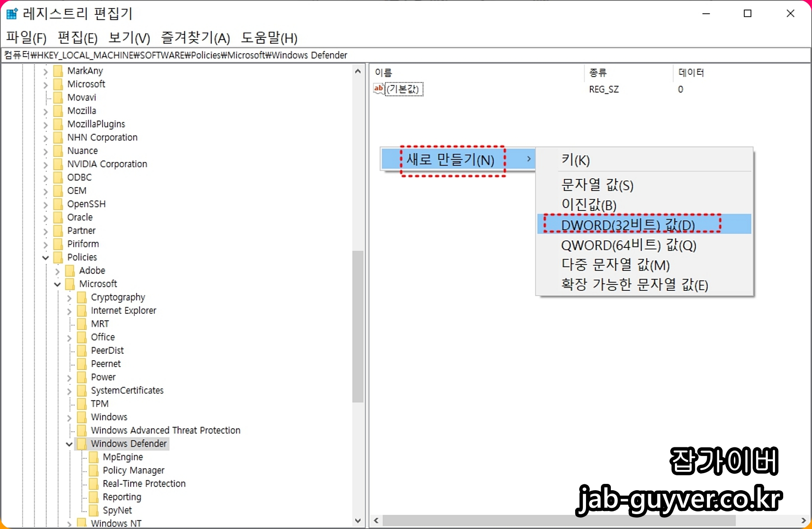Expand the SystemCertificates key
The image size is (812, 529).
(x=69, y=391)
